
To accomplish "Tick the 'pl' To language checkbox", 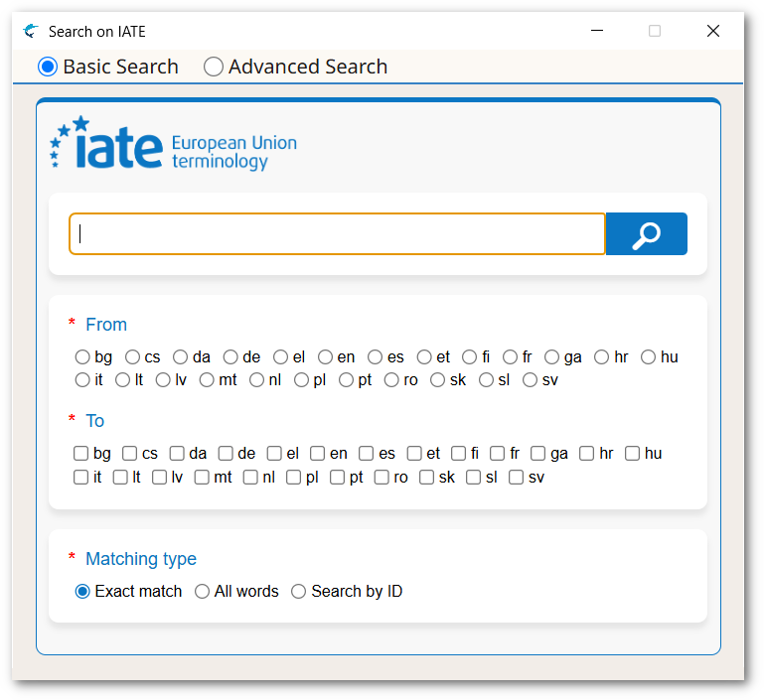I will tap(294, 477).
